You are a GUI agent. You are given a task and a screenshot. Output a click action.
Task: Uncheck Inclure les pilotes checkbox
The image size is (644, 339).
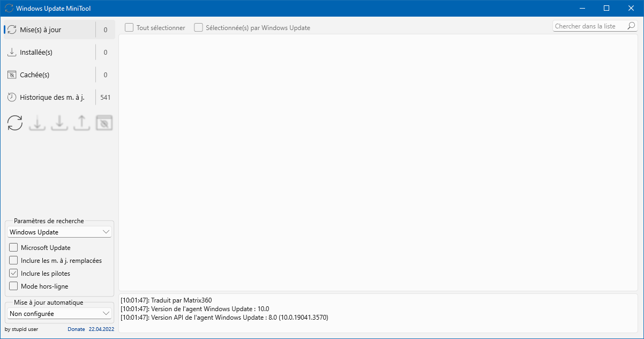14,273
